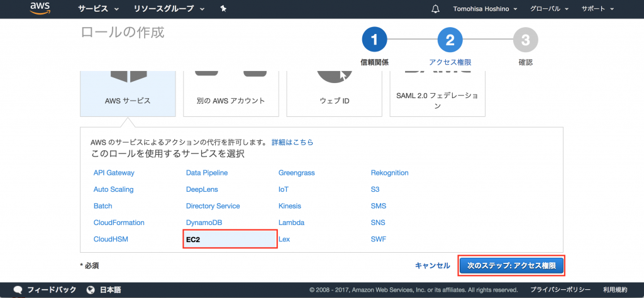Choose the Greengrass service
This screenshot has height=298, width=644.
297,173
